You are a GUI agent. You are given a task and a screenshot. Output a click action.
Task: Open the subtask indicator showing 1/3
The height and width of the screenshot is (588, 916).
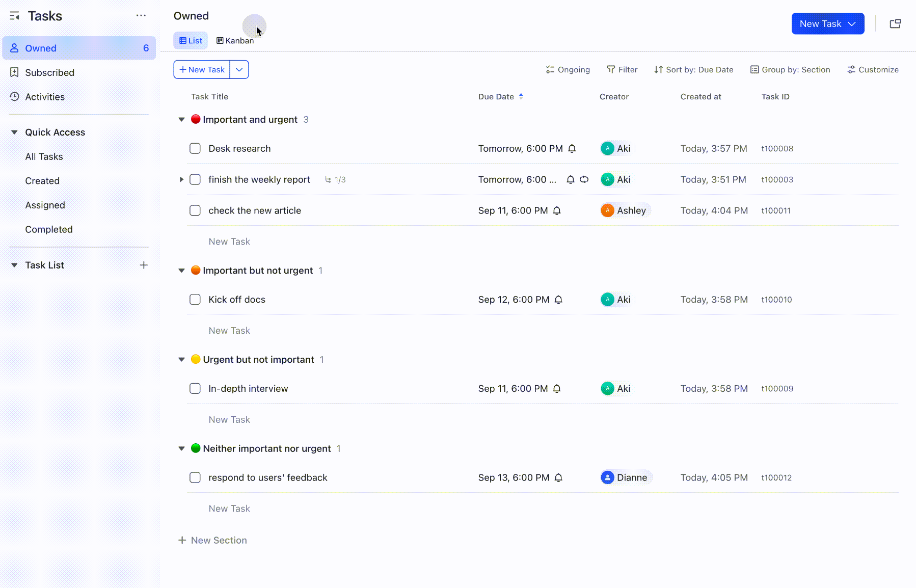335,179
